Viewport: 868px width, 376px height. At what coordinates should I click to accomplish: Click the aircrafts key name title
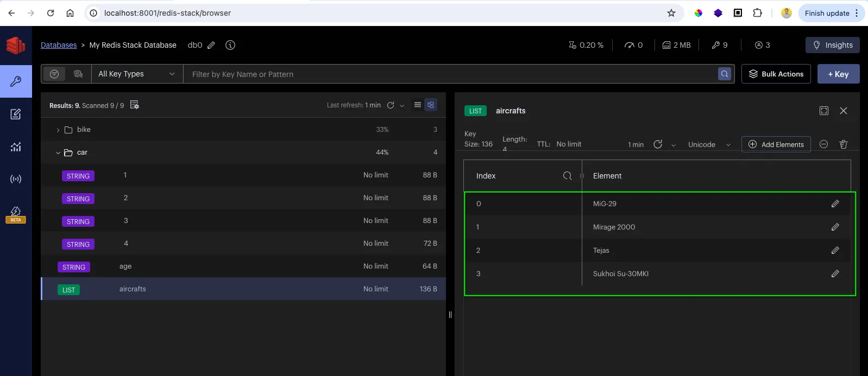511,111
